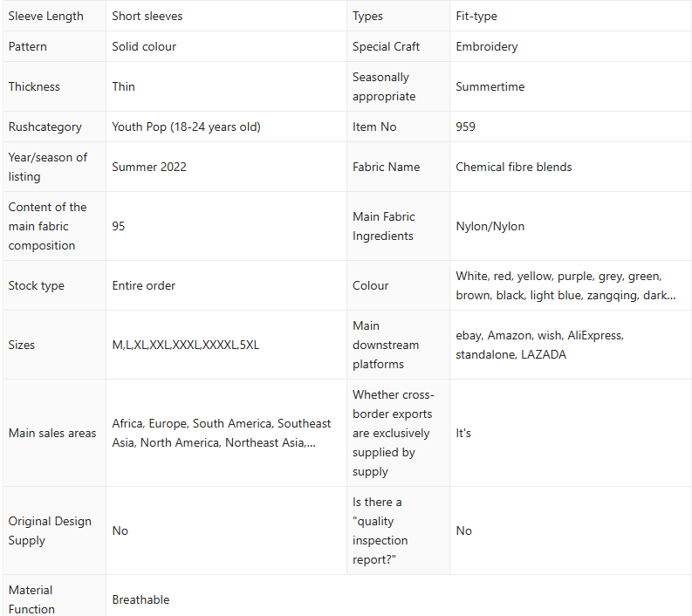Click the "Embroidery" special craft value
The width and height of the screenshot is (692, 616).
point(486,46)
